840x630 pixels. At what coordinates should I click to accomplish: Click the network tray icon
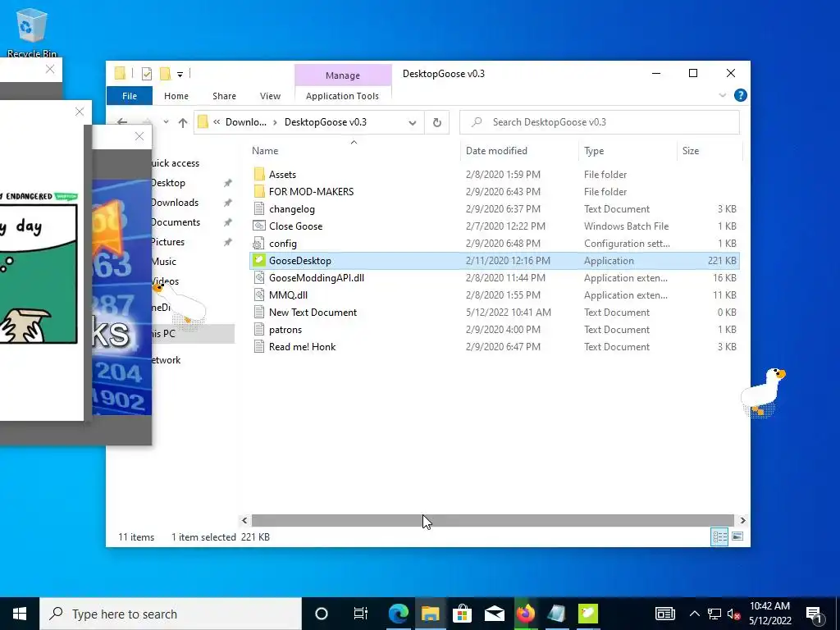714,614
